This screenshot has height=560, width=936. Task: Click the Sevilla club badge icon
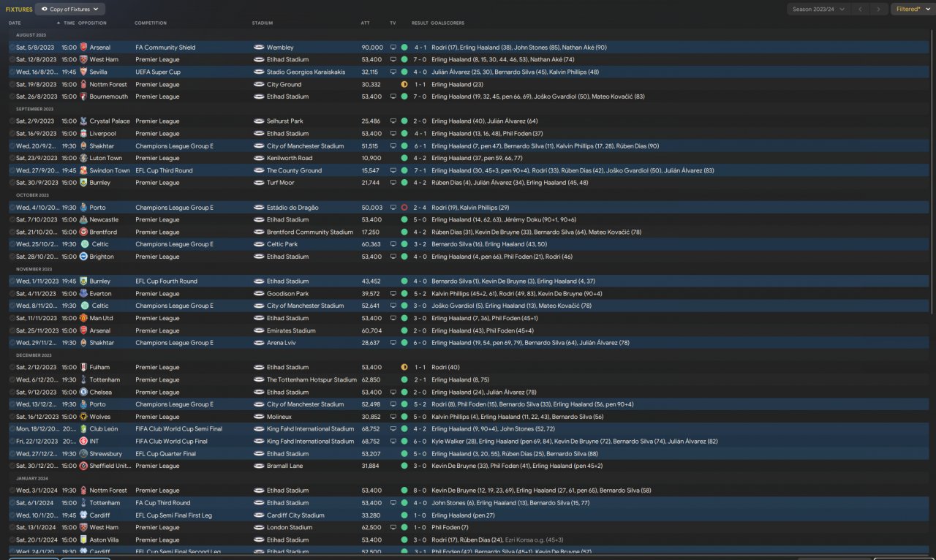(83, 72)
